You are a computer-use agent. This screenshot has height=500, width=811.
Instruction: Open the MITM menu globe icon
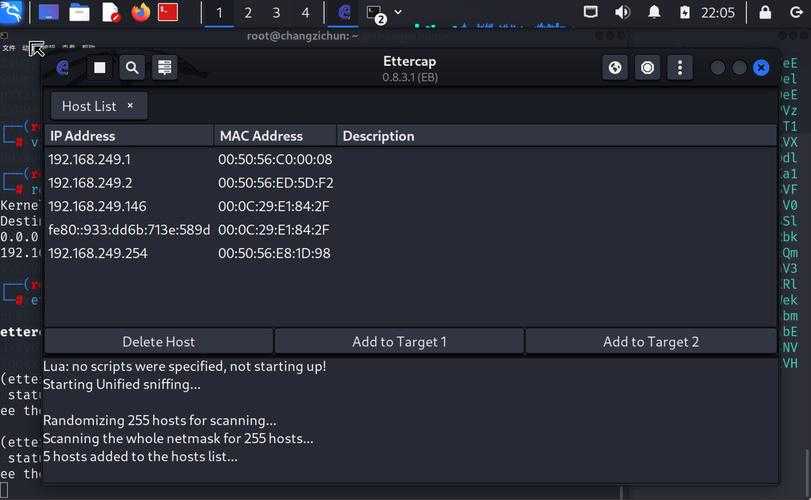pyautogui.click(x=615, y=68)
